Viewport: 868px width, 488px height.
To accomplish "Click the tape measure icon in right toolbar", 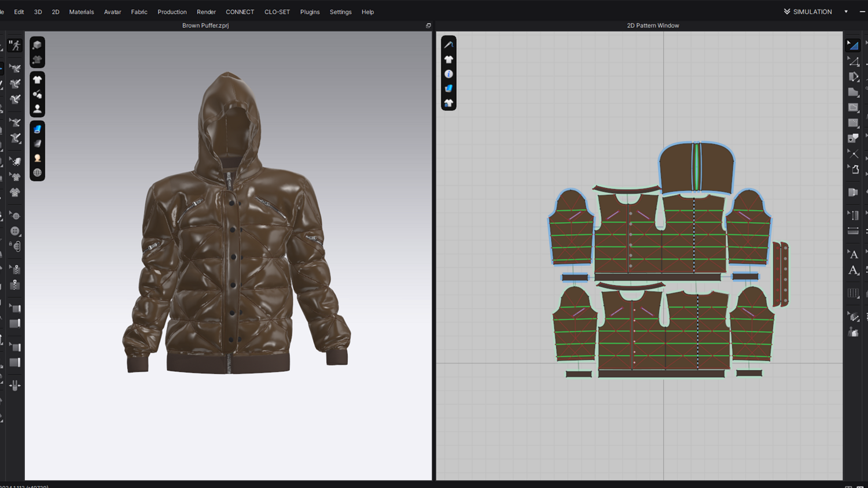I will [x=853, y=231].
